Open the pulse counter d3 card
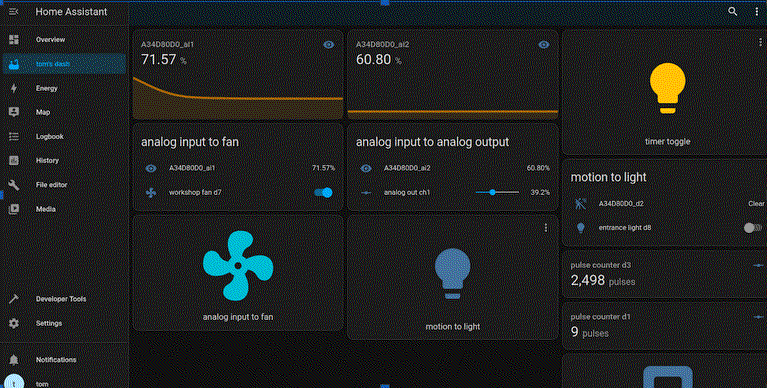The height and width of the screenshot is (388, 767). [664, 274]
